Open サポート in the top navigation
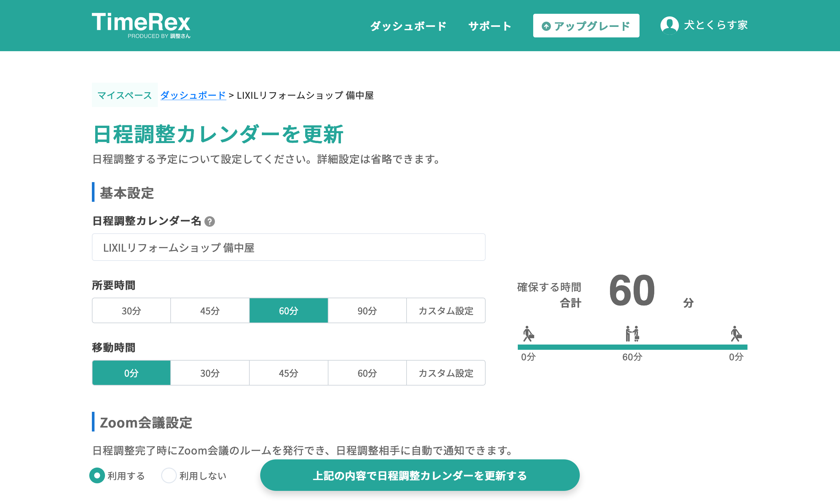840x504 pixels. [x=490, y=26]
